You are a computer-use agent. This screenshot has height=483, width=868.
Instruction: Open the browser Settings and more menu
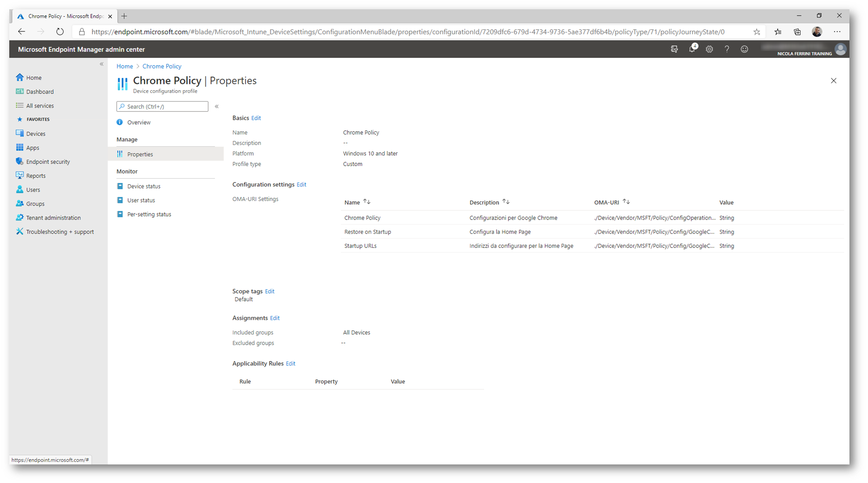pos(837,32)
